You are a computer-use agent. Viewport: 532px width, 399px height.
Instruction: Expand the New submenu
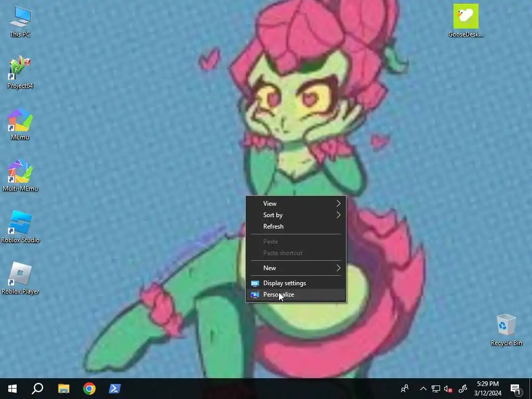pyautogui.click(x=296, y=268)
